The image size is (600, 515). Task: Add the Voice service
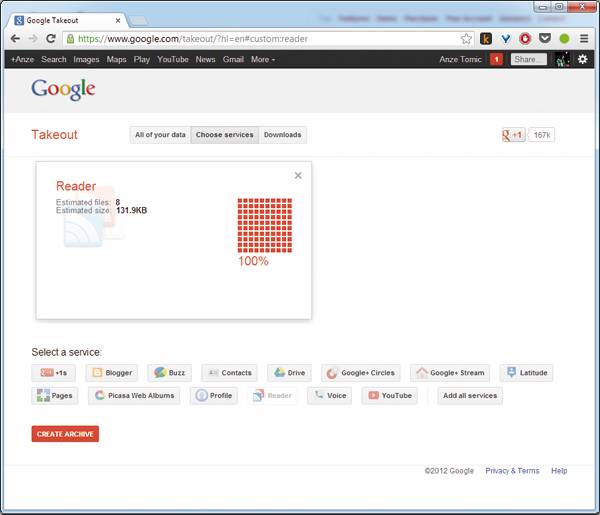tap(329, 396)
